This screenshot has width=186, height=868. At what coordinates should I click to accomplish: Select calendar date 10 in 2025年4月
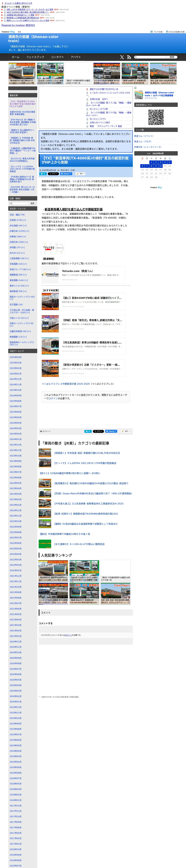point(160,166)
